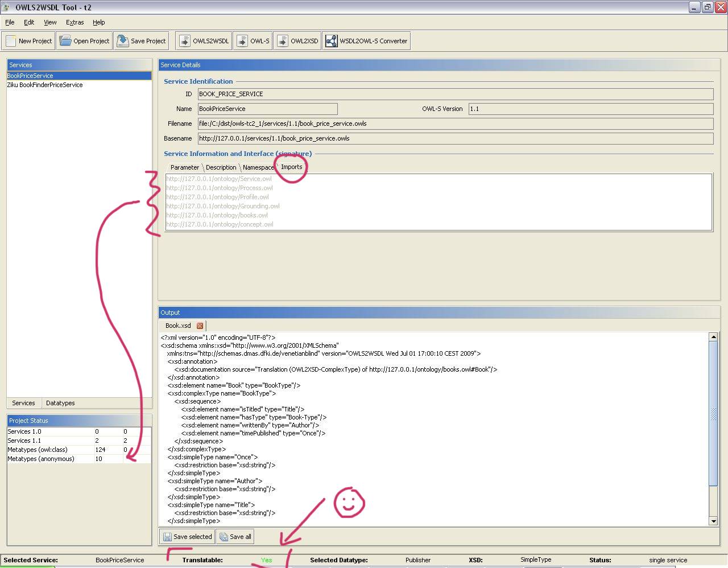Switch to the Parameter tab
728x568 pixels.
184,167
